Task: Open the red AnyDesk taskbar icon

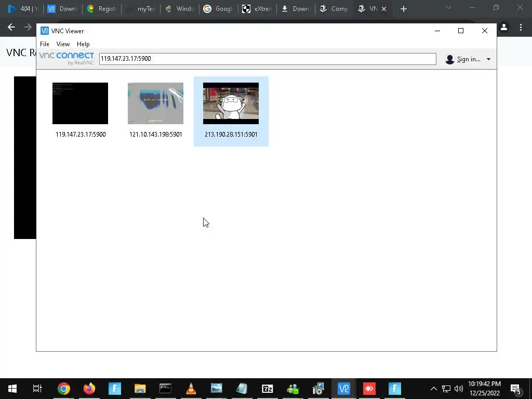Action: pyautogui.click(x=369, y=389)
